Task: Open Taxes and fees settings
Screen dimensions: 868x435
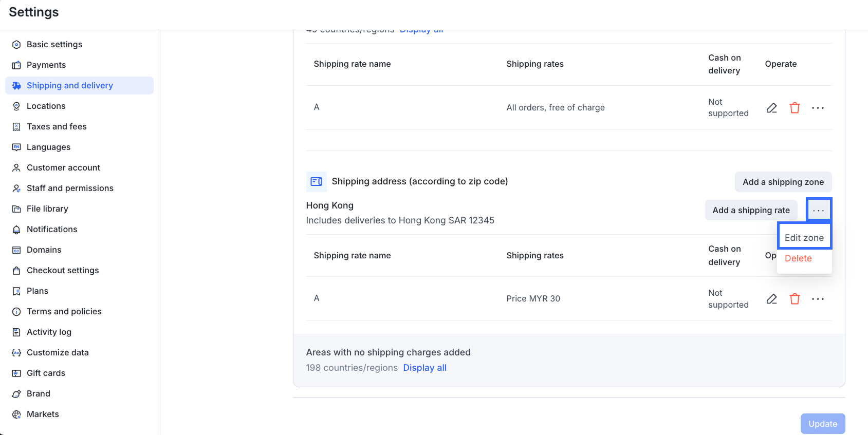Action: 57,126
